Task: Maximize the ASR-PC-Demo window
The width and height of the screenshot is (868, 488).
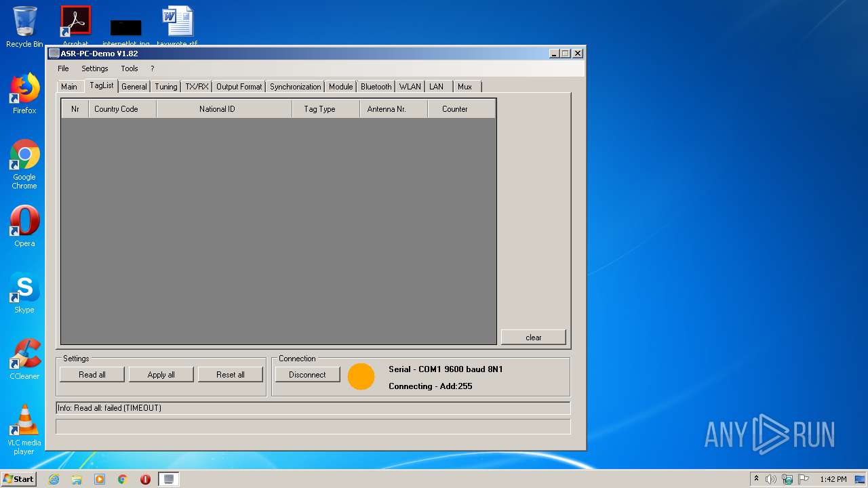Action: pos(566,54)
